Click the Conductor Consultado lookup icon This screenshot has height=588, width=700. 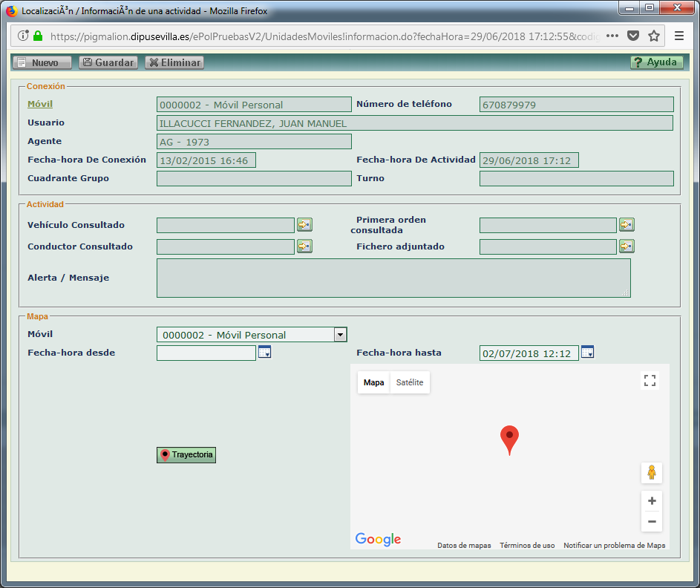[304, 246]
